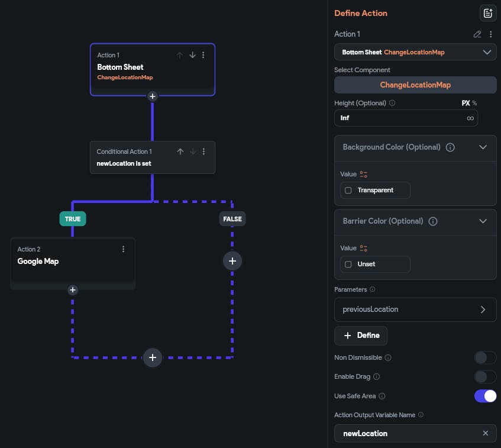Toggle the Non Dismissible switch
The height and width of the screenshot is (448, 501).
point(485,357)
